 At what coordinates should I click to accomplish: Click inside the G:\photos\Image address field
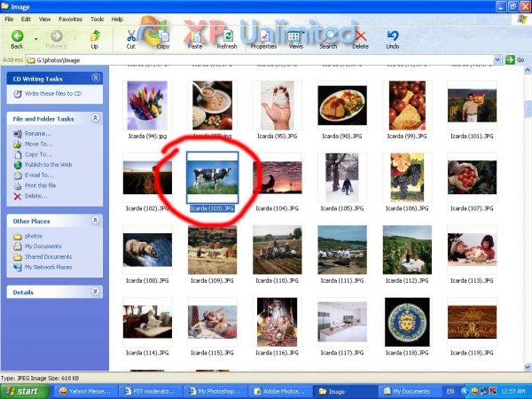click(x=260, y=60)
